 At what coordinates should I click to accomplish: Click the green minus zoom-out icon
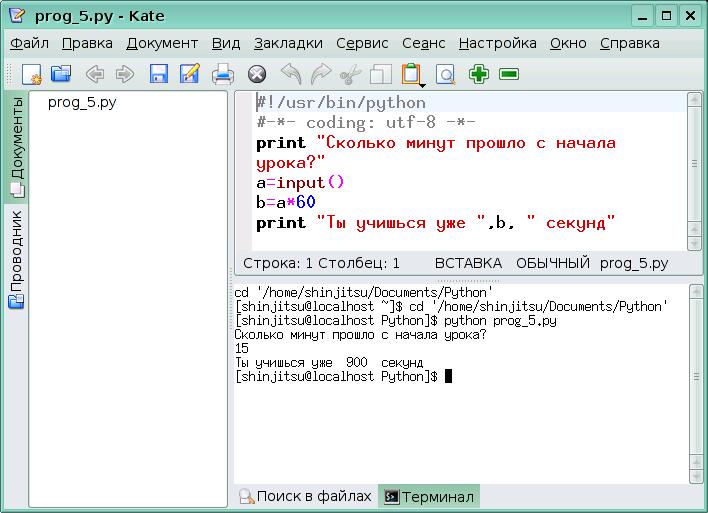[509, 74]
